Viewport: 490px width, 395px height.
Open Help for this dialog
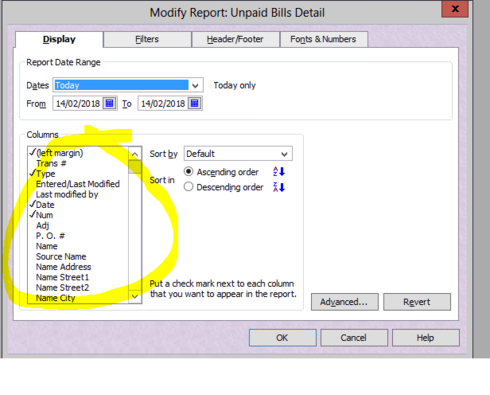[425, 338]
